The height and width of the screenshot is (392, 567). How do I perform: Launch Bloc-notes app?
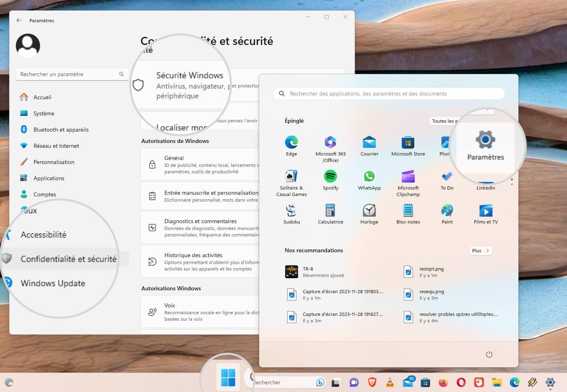(x=408, y=214)
